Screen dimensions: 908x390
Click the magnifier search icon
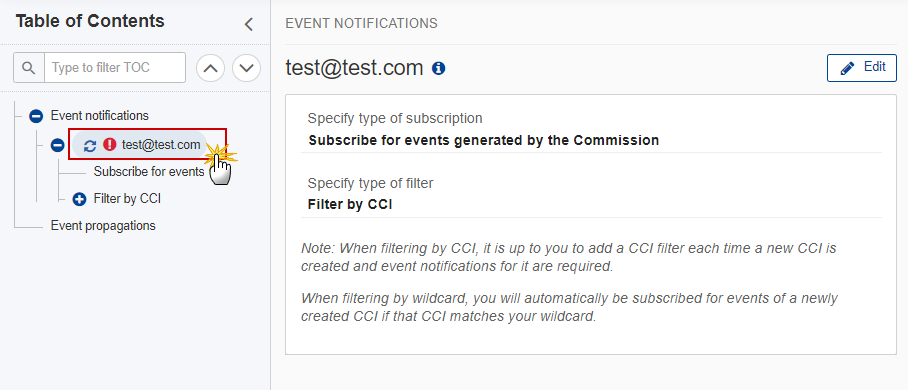[x=28, y=68]
